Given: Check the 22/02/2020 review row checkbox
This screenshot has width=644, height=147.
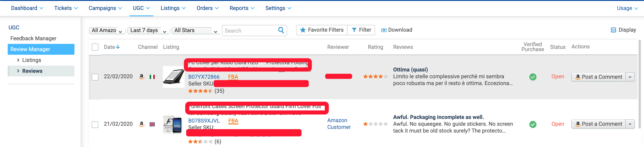Looking at the screenshot, I should click(x=95, y=77).
